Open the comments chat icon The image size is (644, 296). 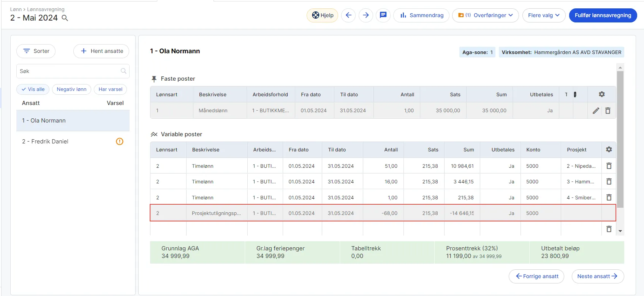tap(383, 15)
